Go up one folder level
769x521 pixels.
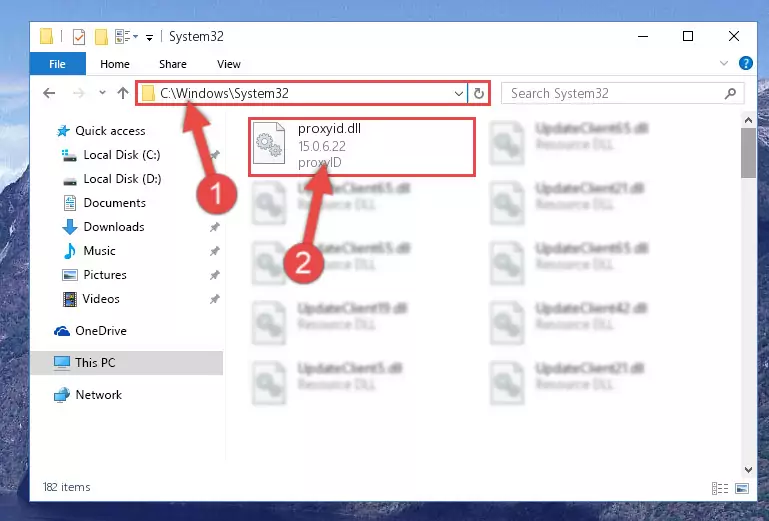pos(123,93)
